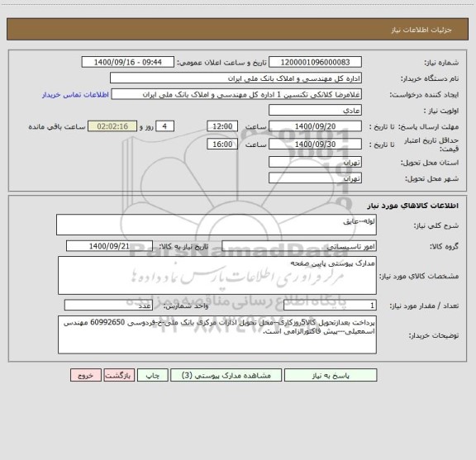Click the buyer organization name field
Screen dimensions: 476x460
(x=236, y=78)
